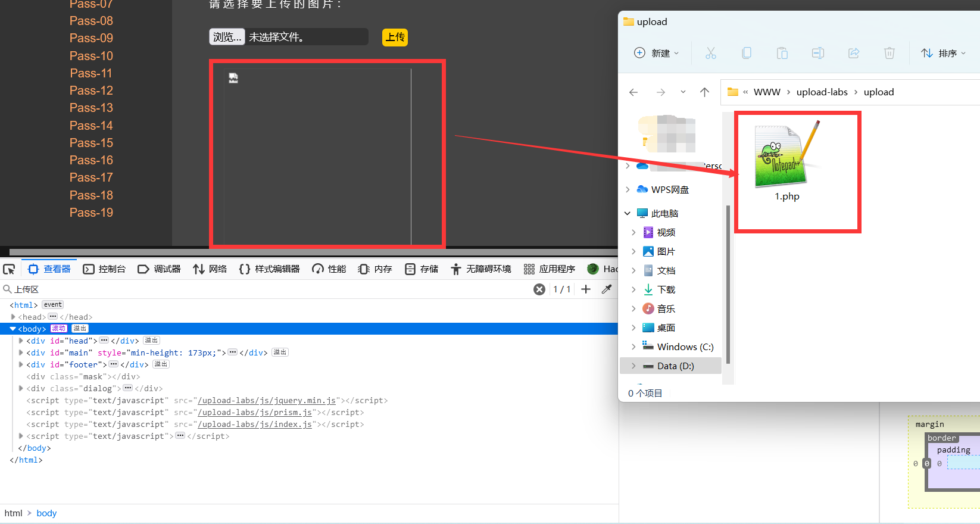Click the delete trash icon in Explorer
This screenshot has width=980, height=524.
click(890, 53)
